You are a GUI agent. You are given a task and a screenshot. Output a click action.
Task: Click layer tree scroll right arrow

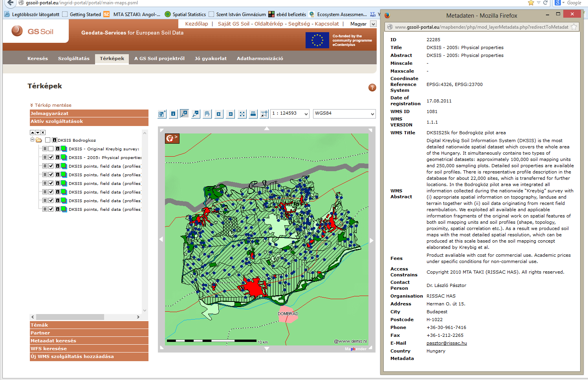[138, 317]
